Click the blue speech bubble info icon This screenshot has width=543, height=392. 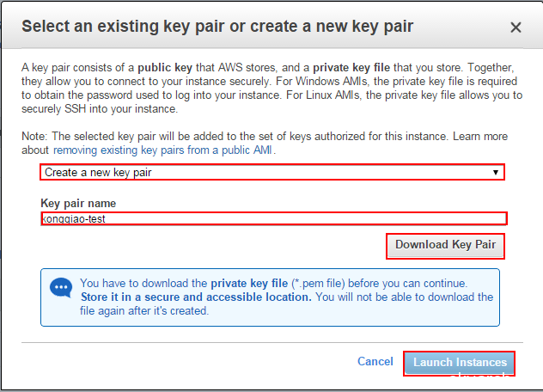click(61, 288)
